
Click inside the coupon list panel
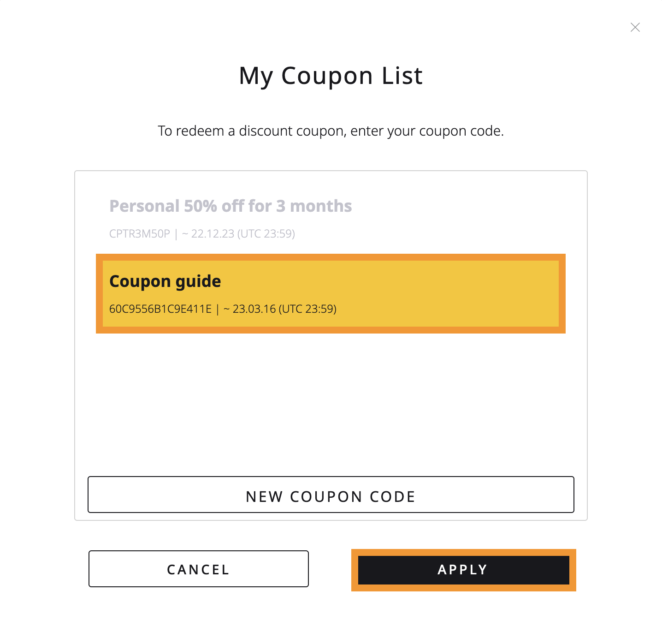[x=330, y=406]
